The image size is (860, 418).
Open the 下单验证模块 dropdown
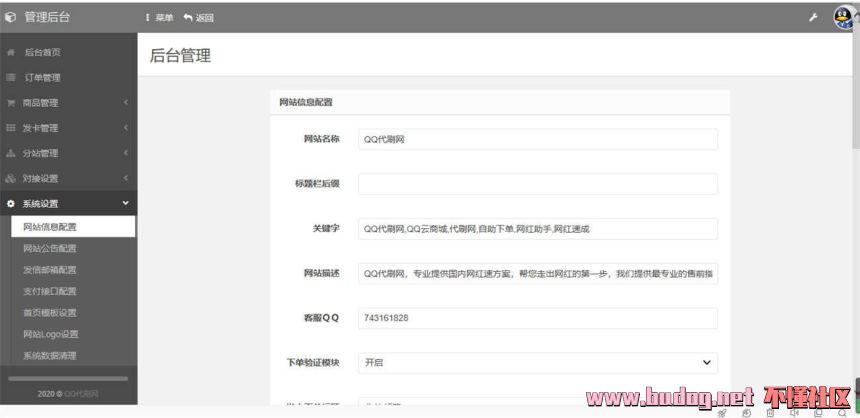coord(538,363)
